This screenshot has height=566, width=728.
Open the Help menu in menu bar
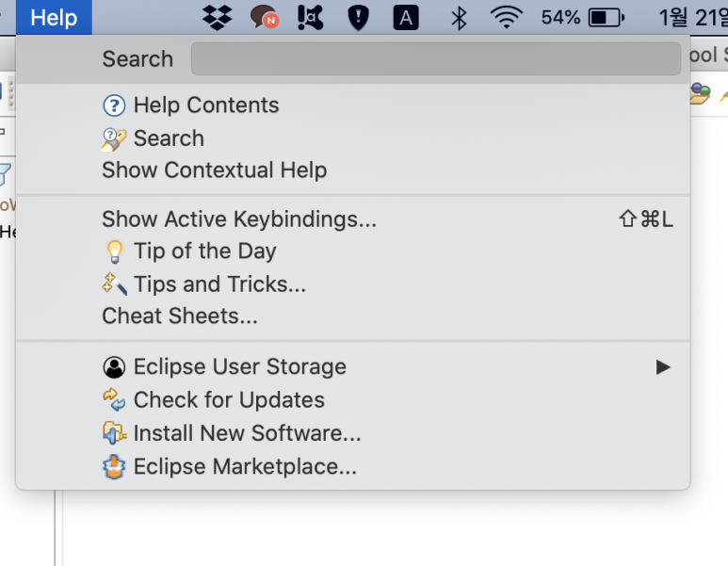coord(54,18)
